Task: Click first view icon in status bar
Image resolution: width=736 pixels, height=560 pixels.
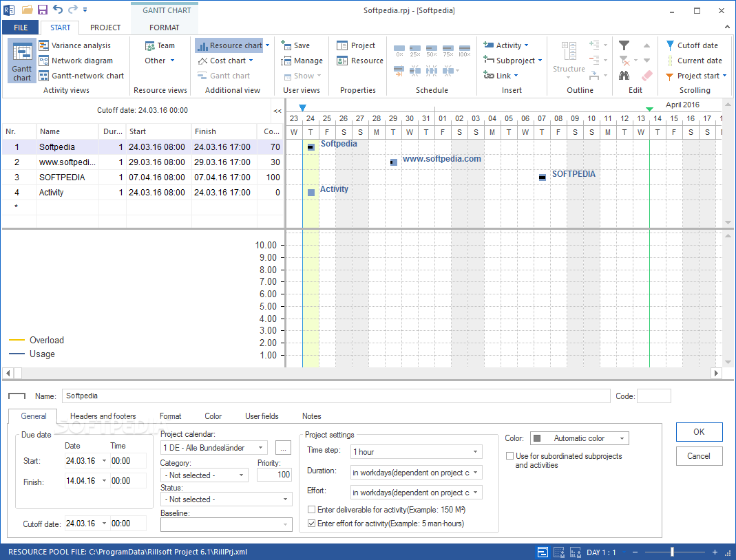Action: (543, 552)
